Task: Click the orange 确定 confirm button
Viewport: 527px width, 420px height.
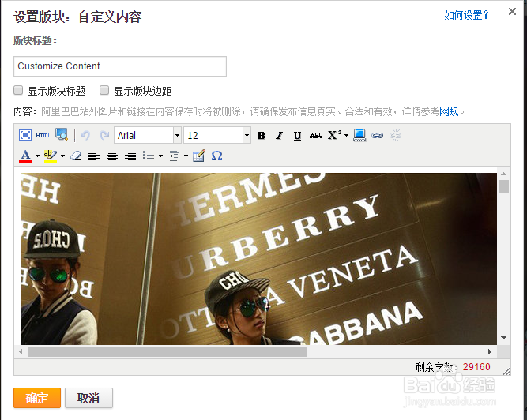Action: [37, 398]
